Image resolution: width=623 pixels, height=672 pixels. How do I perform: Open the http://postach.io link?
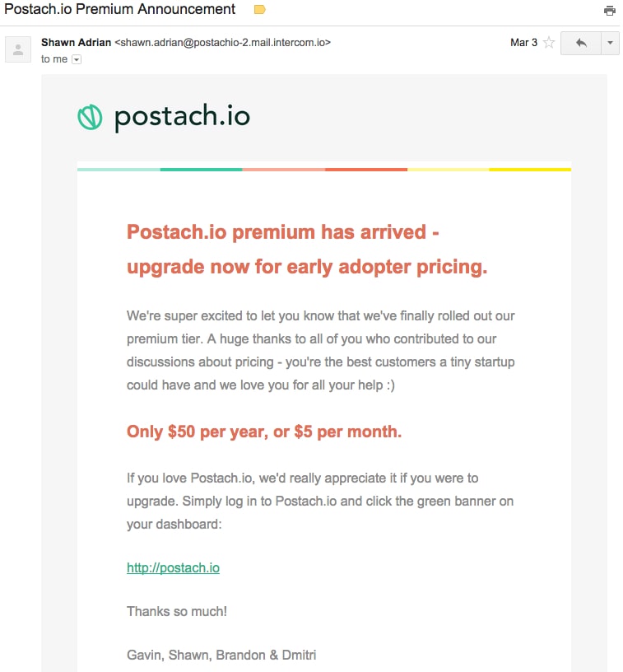(173, 567)
